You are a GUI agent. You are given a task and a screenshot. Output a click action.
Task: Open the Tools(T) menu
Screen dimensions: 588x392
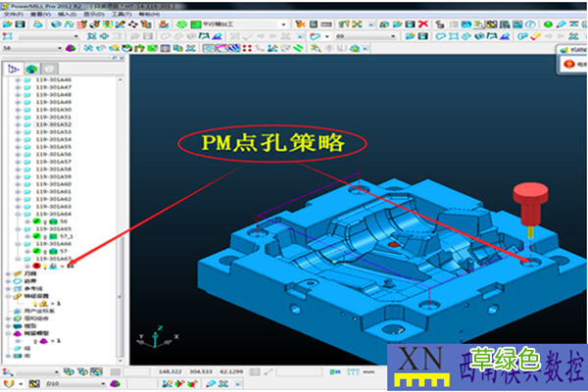(x=122, y=15)
